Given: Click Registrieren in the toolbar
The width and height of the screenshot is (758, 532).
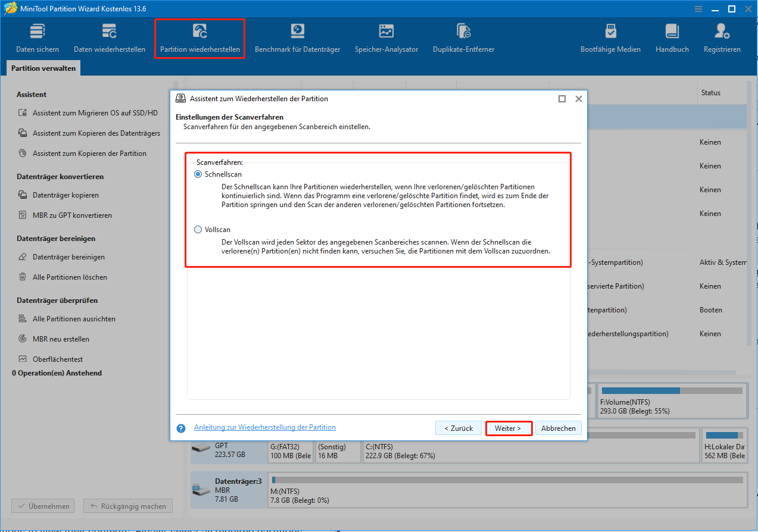Looking at the screenshot, I should pos(722,39).
